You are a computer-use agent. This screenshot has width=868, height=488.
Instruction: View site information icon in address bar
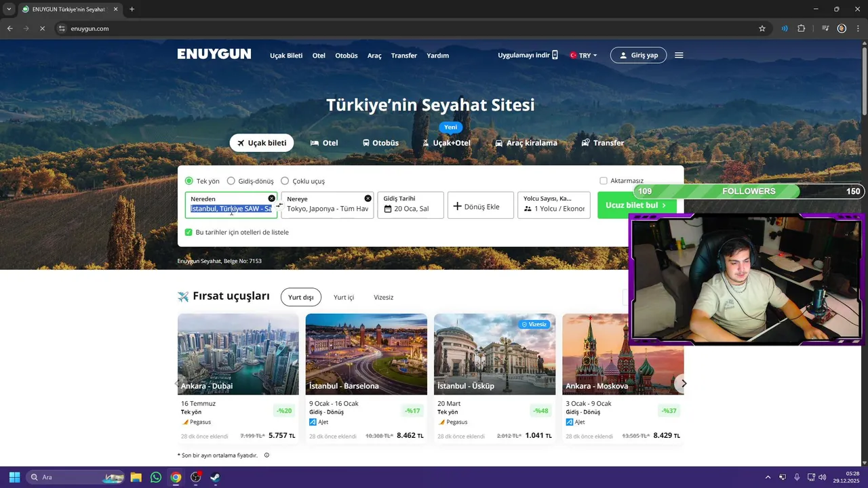[61, 28]
